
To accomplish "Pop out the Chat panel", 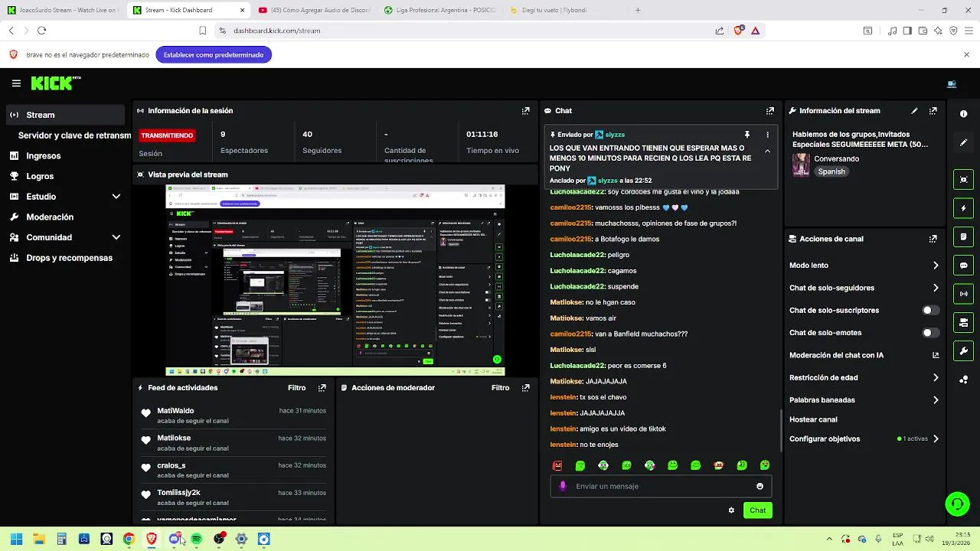I will coord(770,111).
